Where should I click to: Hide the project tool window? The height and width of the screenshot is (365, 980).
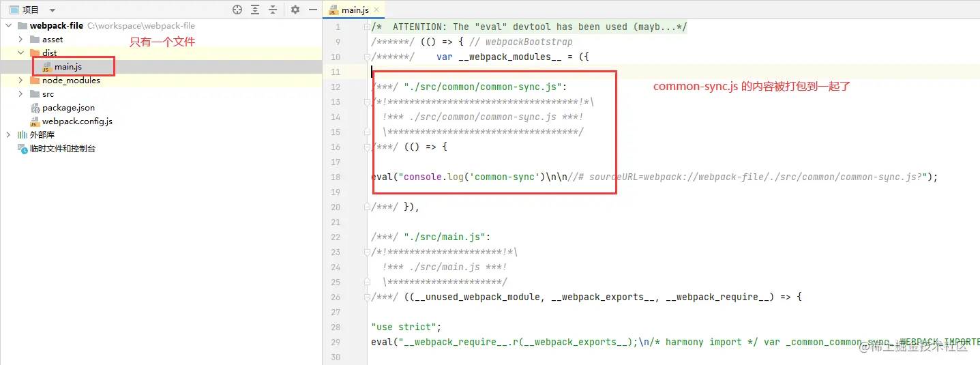coord(312,10)
